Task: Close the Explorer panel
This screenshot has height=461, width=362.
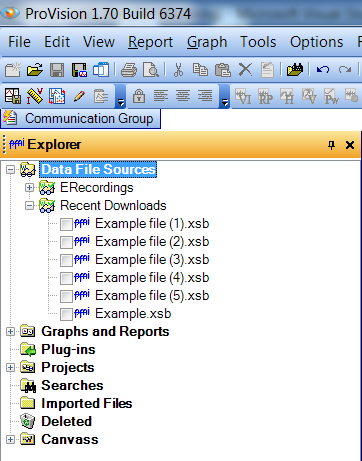Action: click(350, 145)
